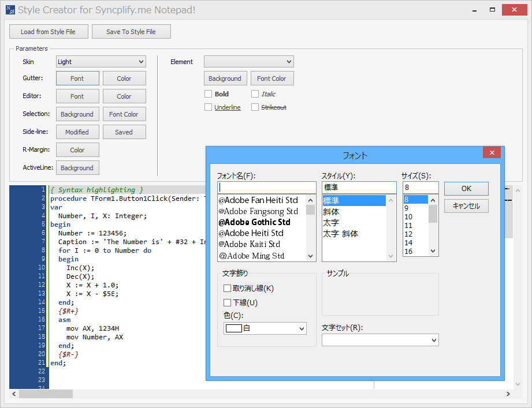Open the 色(C) color dropdown showing 白
This screenshot has height=408, width=532.
click(265, 328)
